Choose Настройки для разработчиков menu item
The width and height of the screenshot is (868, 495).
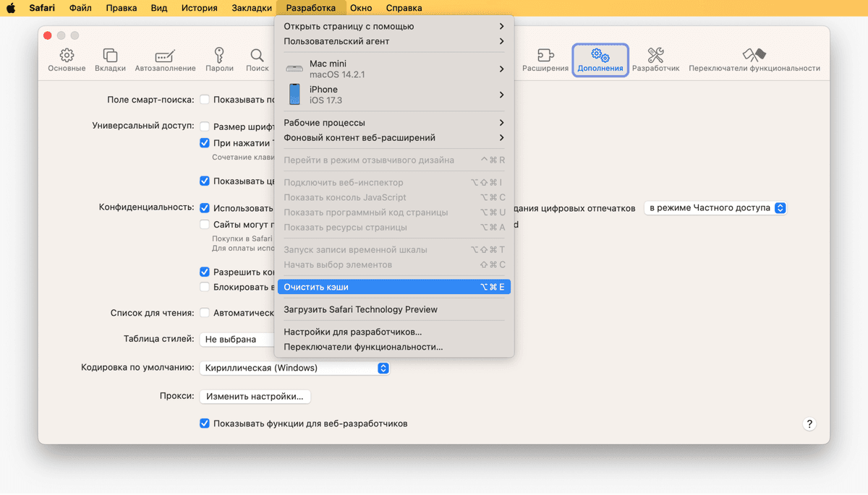tap(394, 332)
